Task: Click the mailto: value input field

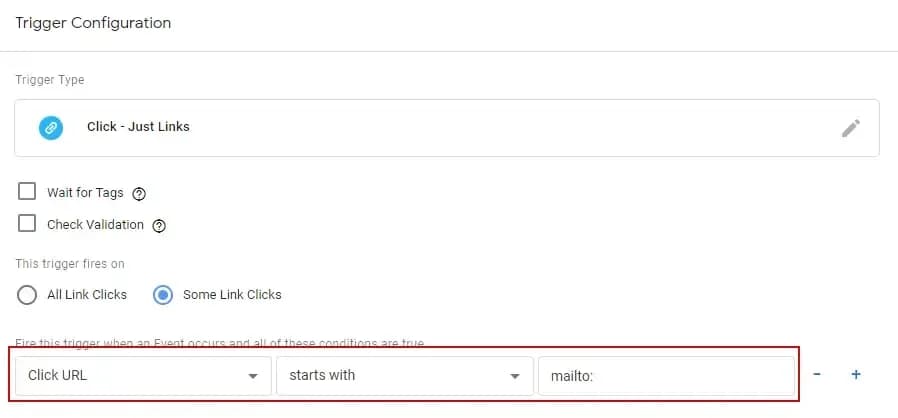Action: pyautogui.click(x=666, y=376)
